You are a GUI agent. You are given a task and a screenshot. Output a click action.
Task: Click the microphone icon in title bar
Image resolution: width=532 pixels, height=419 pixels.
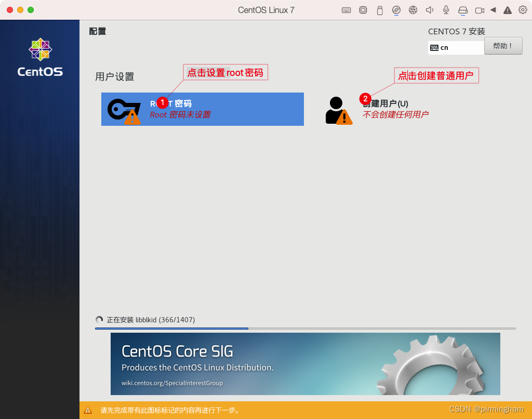tap(446, 10)
